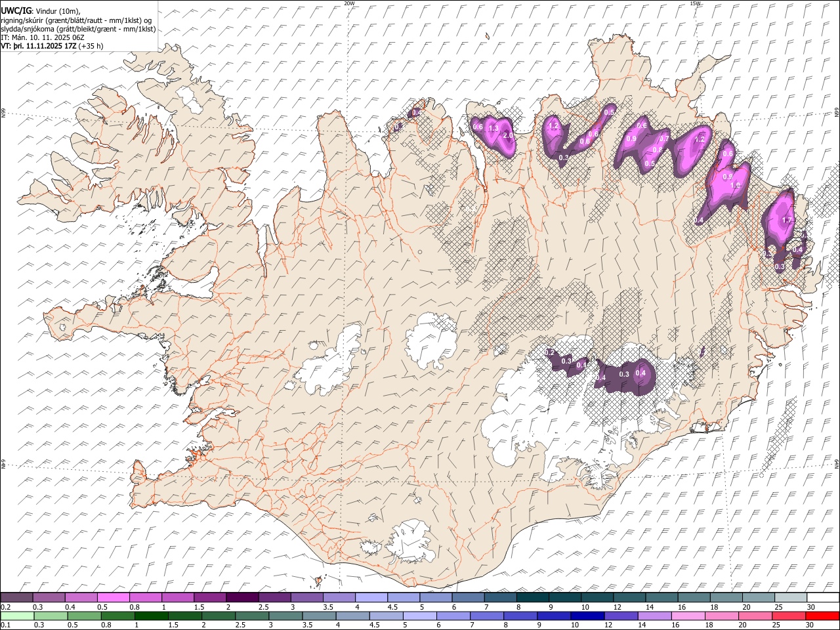Click crimson swatch between 25 and 30, lower row
The image size is (840, 630).
tap(788, 616)
